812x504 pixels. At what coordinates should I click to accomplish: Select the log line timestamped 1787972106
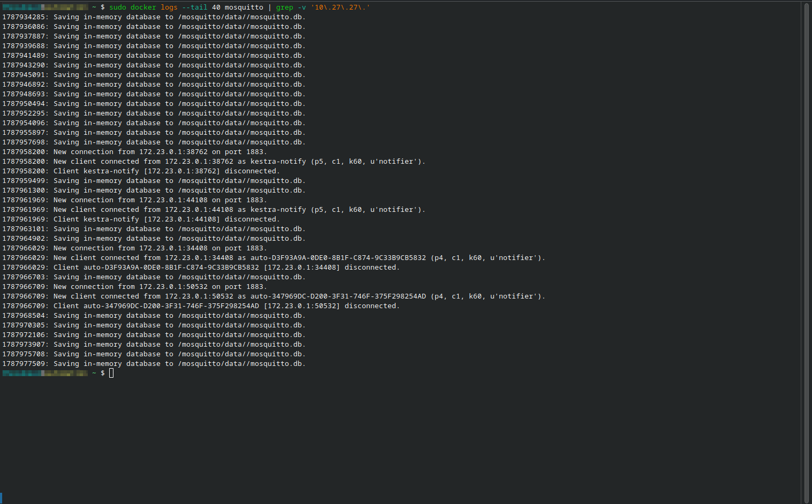coord(154,335)
